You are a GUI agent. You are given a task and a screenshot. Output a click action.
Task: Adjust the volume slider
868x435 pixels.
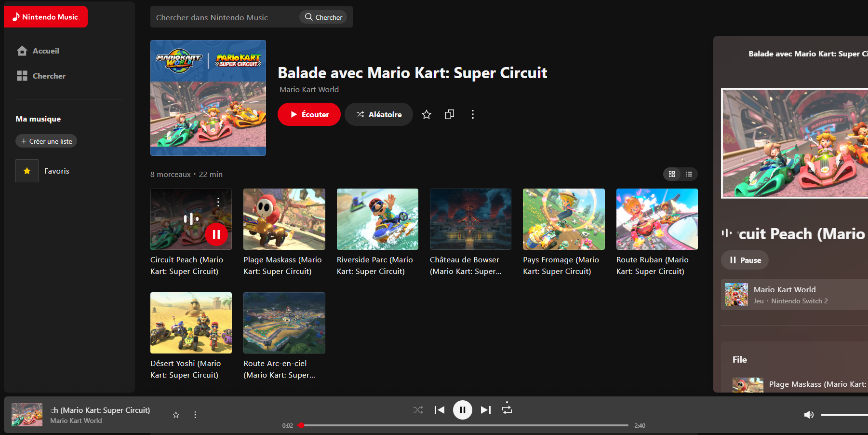(844, 415)
